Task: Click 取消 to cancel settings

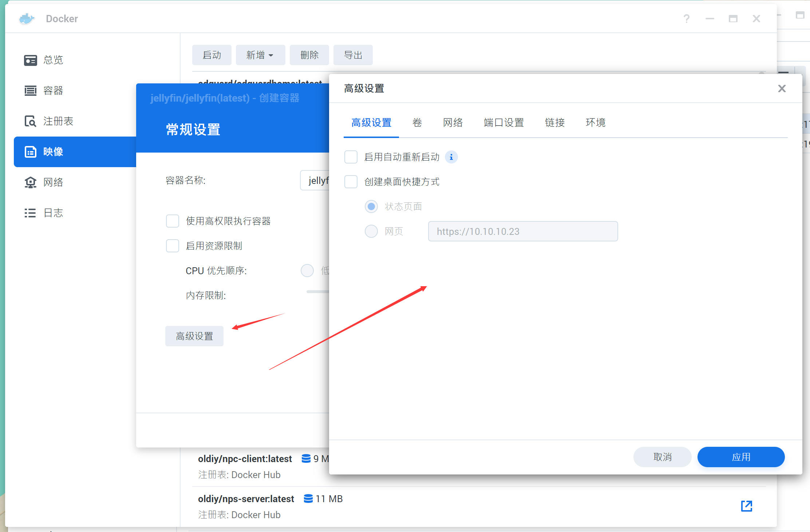Action: tap(663, 457)
